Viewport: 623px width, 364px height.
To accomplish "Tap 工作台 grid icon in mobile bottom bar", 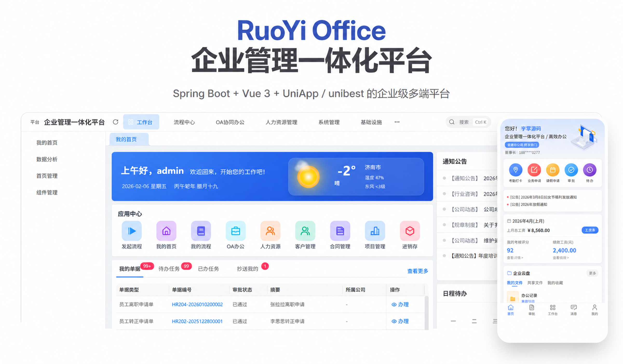I will coord(553,308).
